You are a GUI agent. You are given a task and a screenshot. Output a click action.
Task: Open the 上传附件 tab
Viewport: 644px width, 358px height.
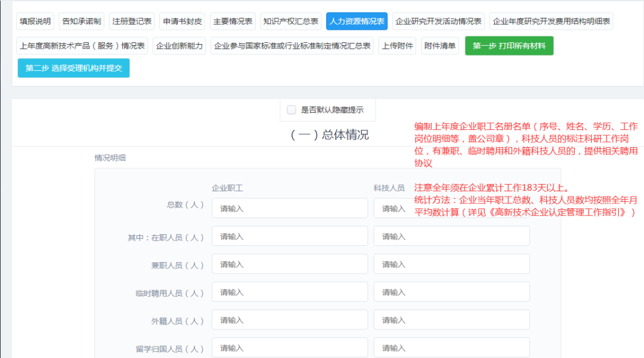click(x=398, y=46)
